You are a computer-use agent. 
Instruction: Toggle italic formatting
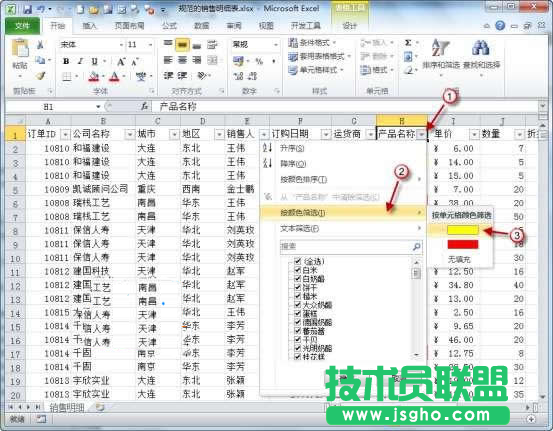pos(80,61)
